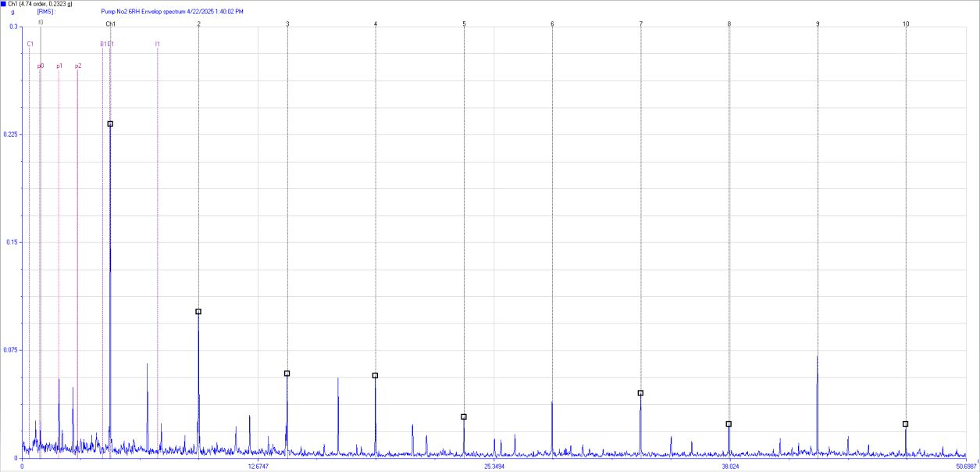Select the square marker on the 8th harmonic peak
The width and height of the screenshot is (980, 472).
[729, 424]
